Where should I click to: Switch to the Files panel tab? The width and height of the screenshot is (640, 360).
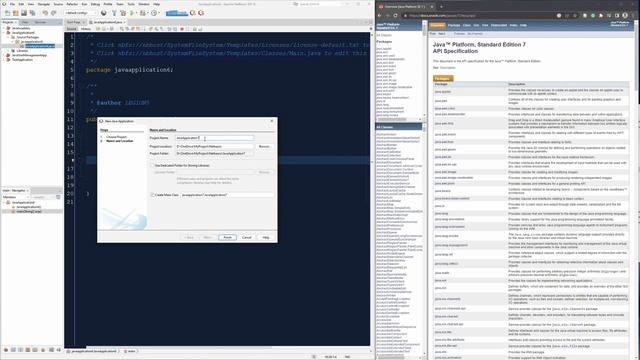coord(25,22)
